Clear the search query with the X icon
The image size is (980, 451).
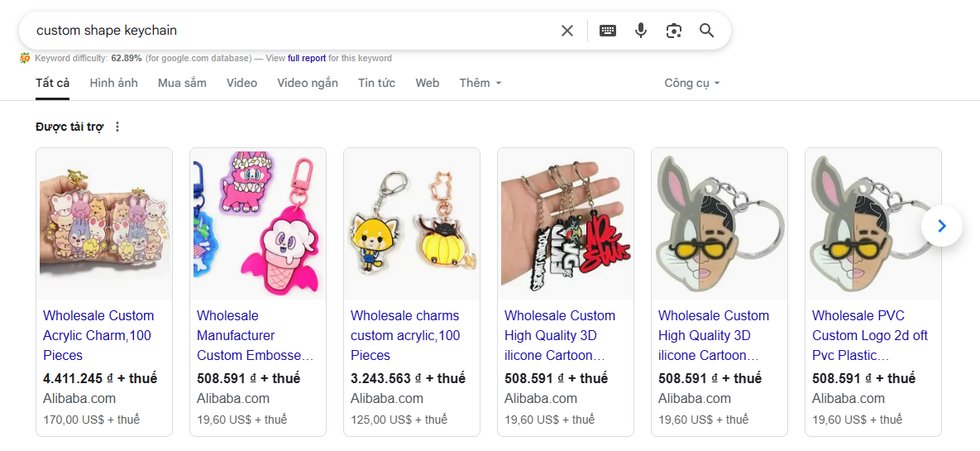pos(566,31)
